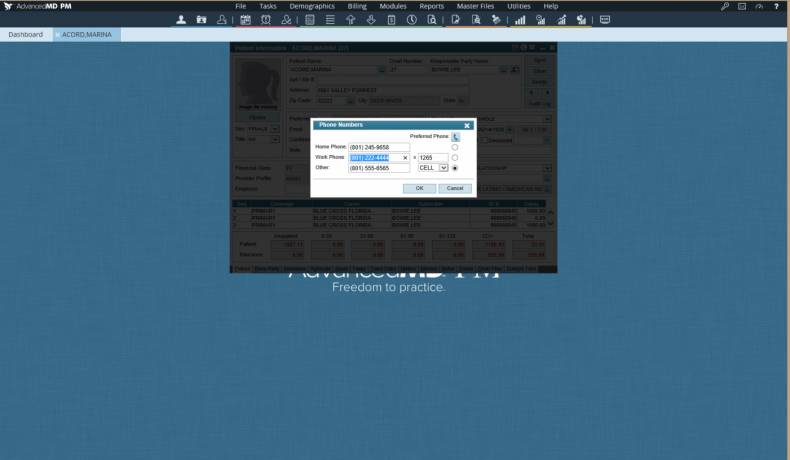Click Cancel in Phone Numbers dialog
This screenshot has height=460, width=790.
point(455,188)
